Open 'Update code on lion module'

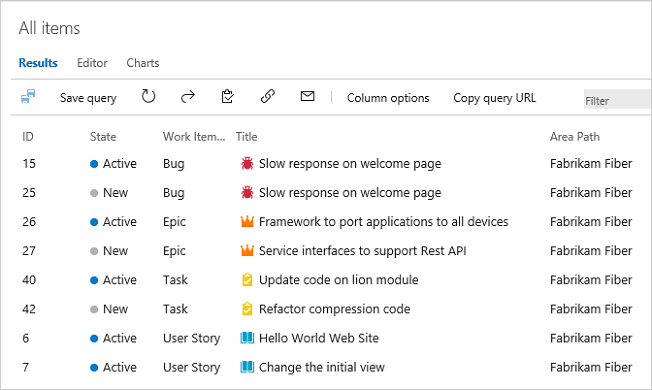point(338,280)
